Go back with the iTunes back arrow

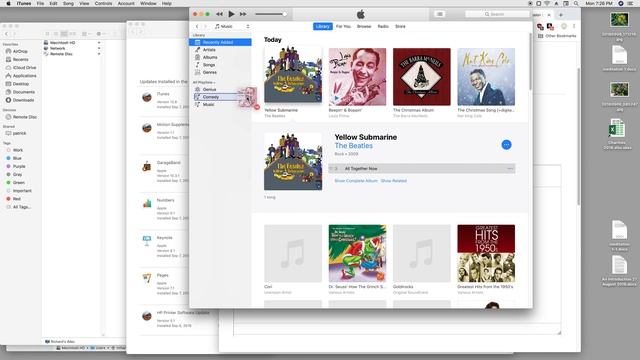tap(197, 26)
